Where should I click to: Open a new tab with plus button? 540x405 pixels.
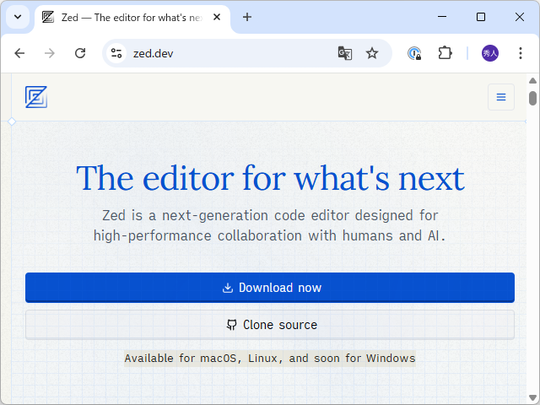247,17
